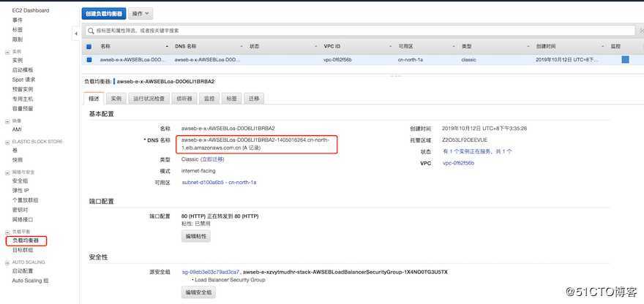Collapse the 负载平衡 sidebar section

(x=7, y=232)
